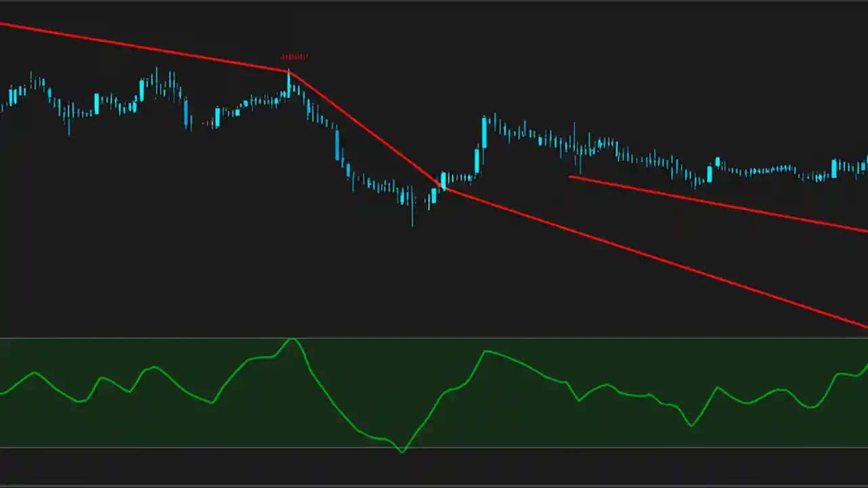
Task: Click the oscillator line at its lowest trough
Action: 401,449
